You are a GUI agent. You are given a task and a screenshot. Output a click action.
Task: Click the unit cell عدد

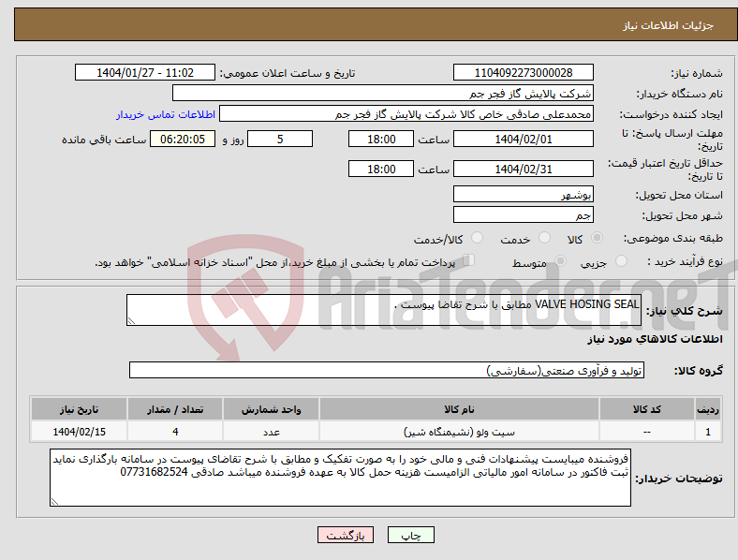click(271, 432)
